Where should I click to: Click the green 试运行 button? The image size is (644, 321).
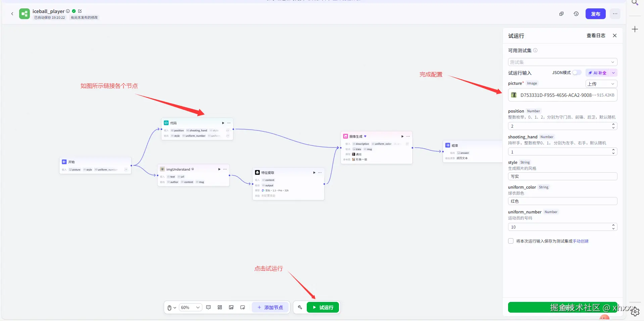pos(323,307)
